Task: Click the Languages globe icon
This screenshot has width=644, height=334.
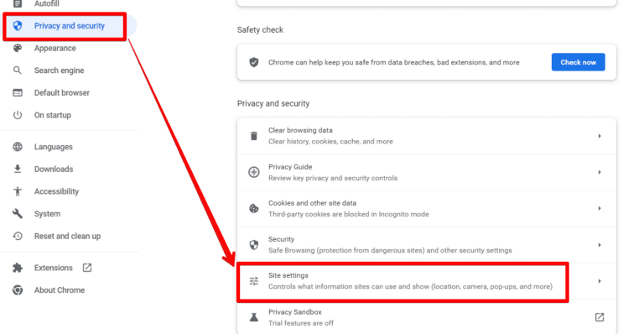Action: point(18,147)
